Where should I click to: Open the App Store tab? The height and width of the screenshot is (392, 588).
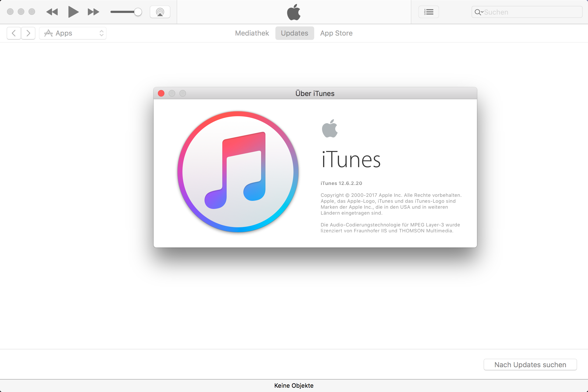336,33
